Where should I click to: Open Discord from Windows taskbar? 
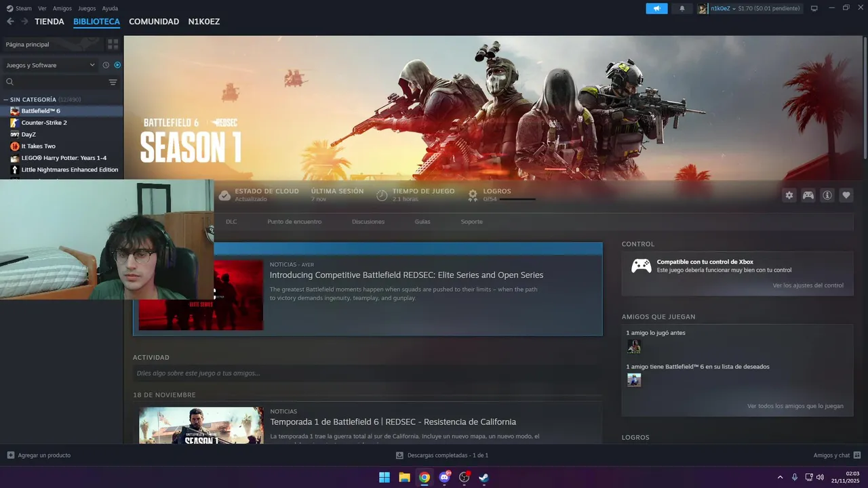pyautogui.click(x=444, y=477)
